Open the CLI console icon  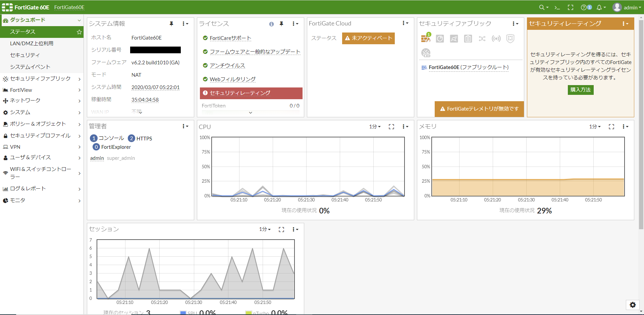coord(557,7)
